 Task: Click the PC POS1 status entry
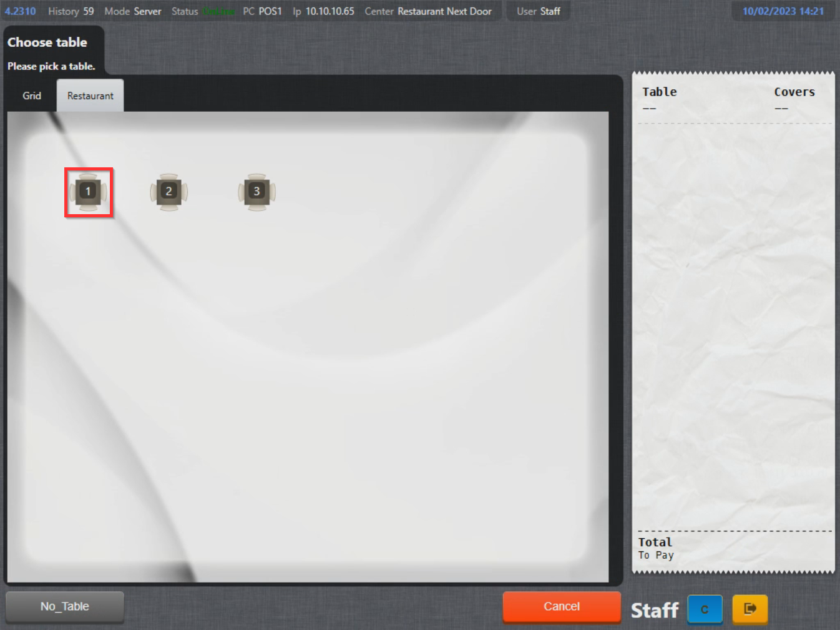tap(262, 11)
